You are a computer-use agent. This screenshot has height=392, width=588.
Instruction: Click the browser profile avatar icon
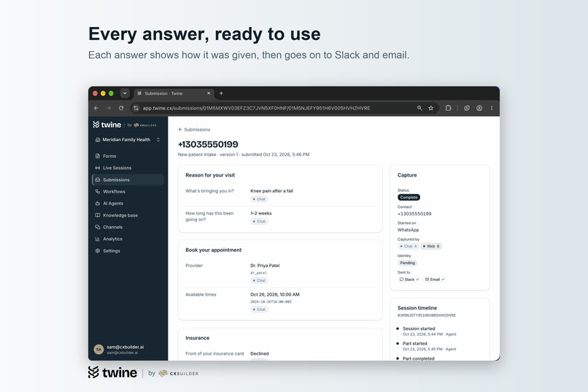479,108
